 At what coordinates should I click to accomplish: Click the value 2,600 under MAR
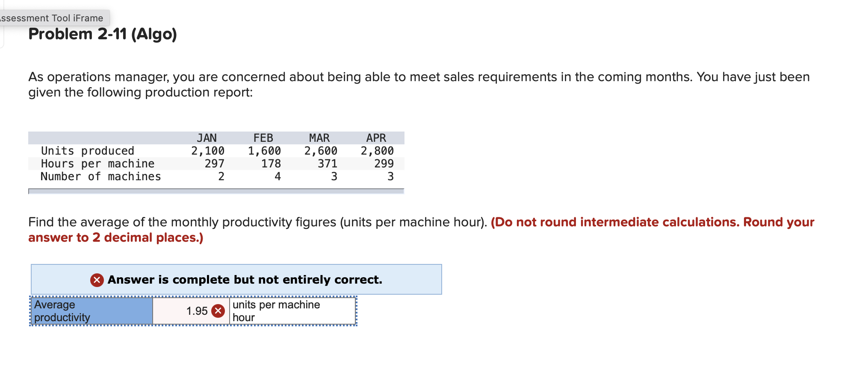tap(320, 150)
